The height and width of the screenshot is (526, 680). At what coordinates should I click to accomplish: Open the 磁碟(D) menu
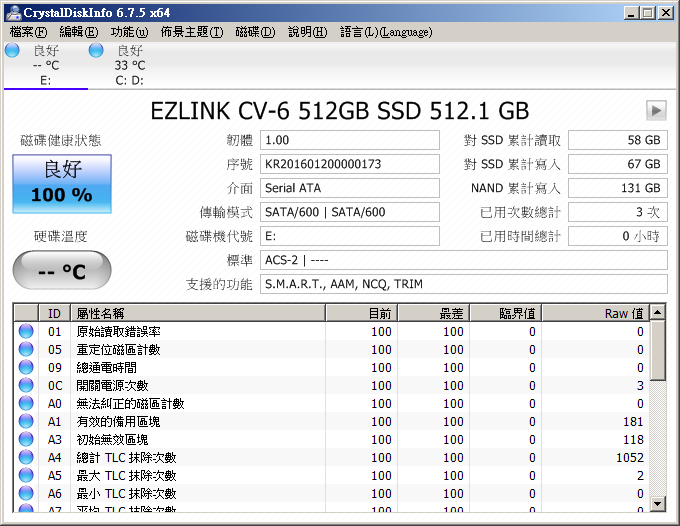click(x=255, y=32)
